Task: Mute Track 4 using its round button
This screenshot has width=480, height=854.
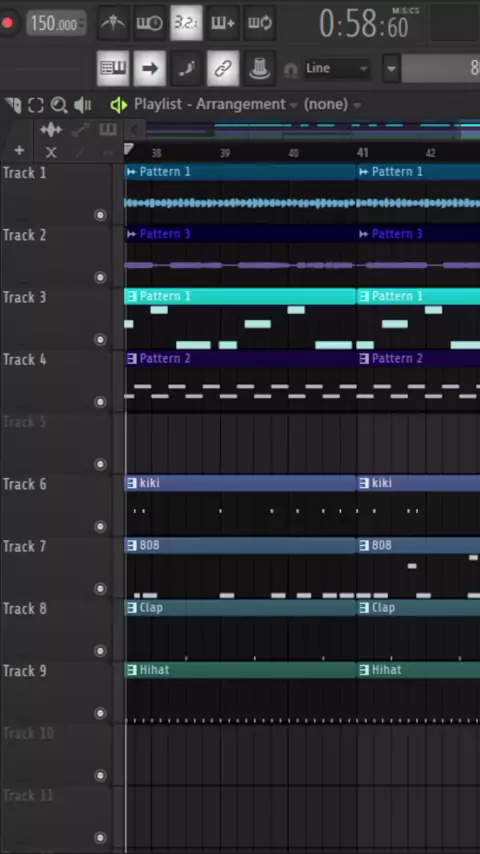Action: click(x=100, y=402)
